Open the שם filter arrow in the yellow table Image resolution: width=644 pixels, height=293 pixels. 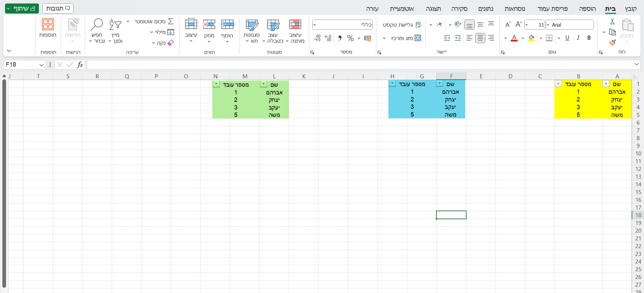(x=606, y=84)
